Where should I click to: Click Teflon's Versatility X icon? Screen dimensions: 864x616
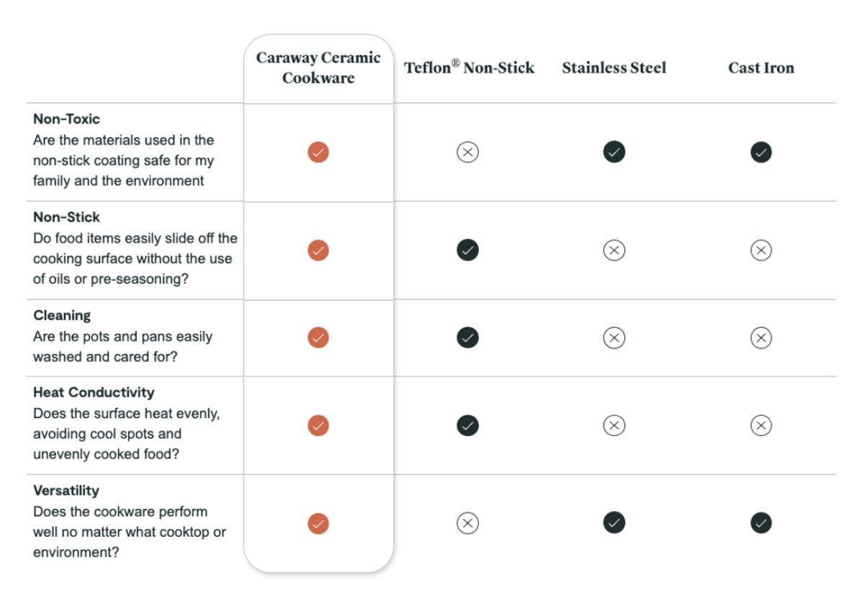468,523
